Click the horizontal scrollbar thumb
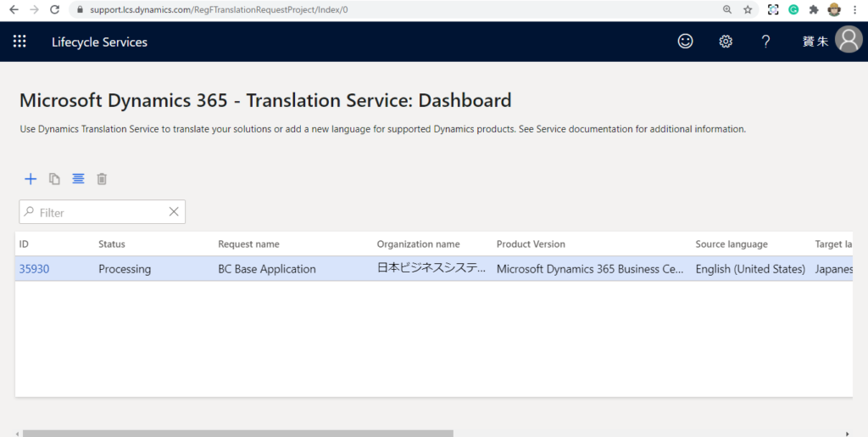Screen dimensions: 868x437 coord(238,434)
